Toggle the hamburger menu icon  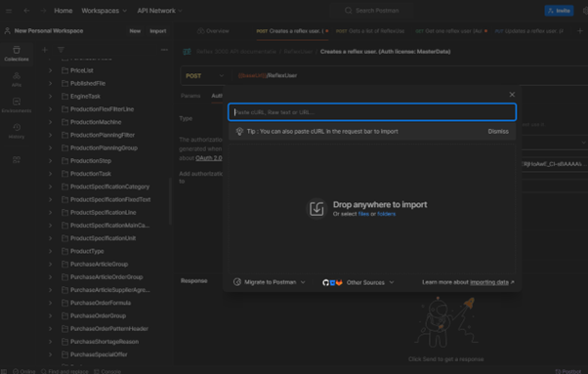(x=9, y=11)
